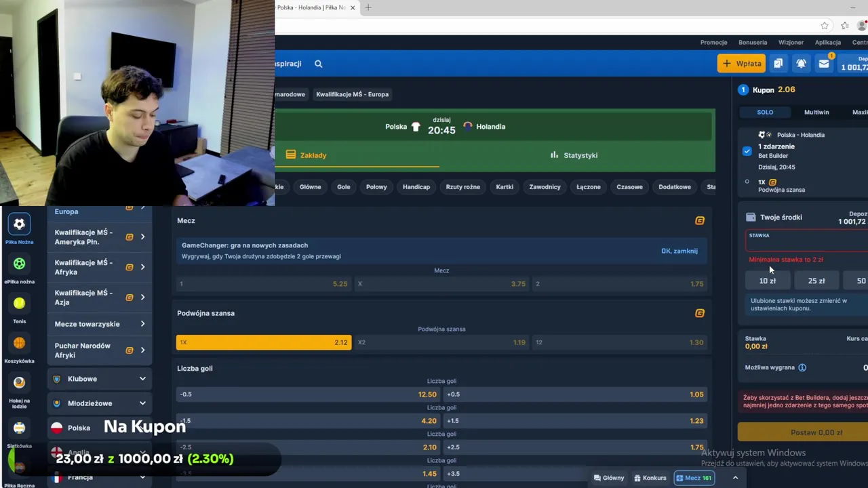Open the notifications bell icon

click(x=801, y=64)
